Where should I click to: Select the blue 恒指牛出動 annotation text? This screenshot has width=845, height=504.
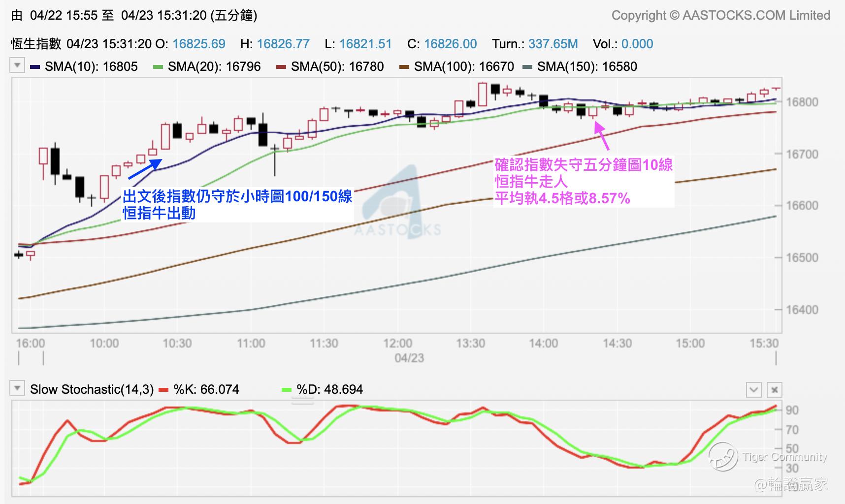160,213
